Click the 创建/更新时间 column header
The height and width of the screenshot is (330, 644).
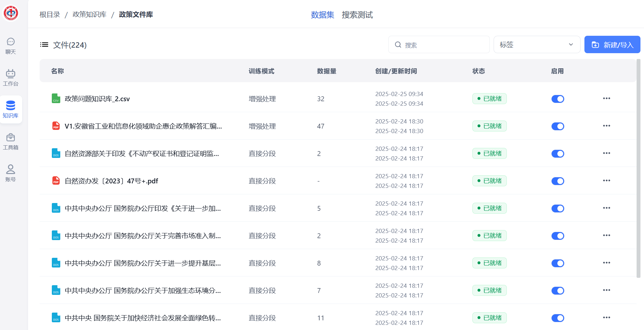point(396,71)
